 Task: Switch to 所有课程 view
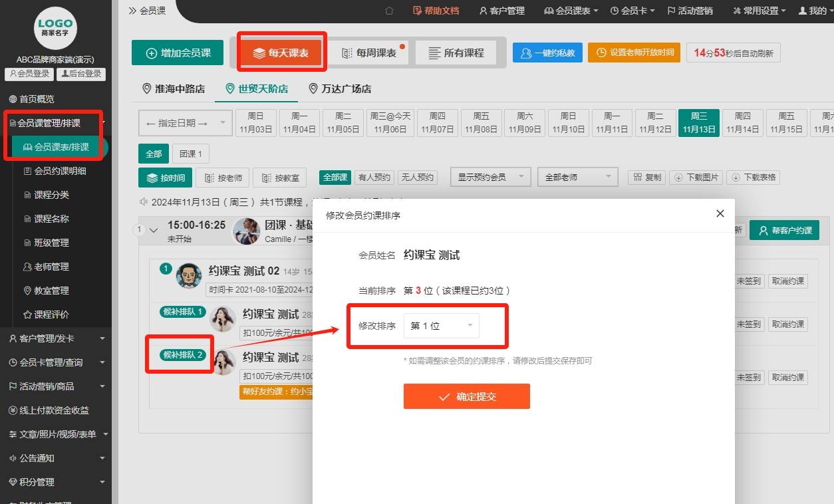[x=456, y=53]
